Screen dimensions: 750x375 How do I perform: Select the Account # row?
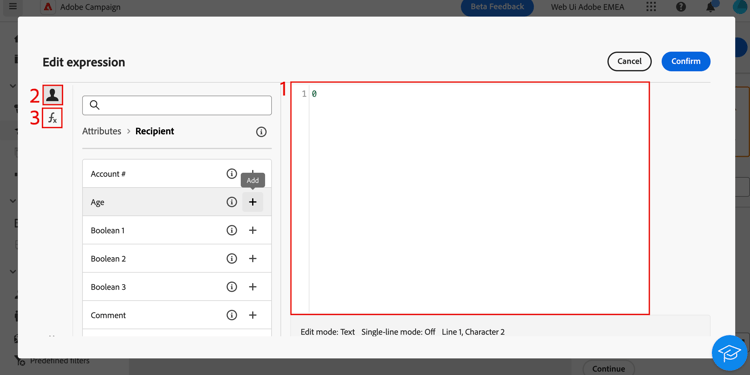[x=177, y=174]
